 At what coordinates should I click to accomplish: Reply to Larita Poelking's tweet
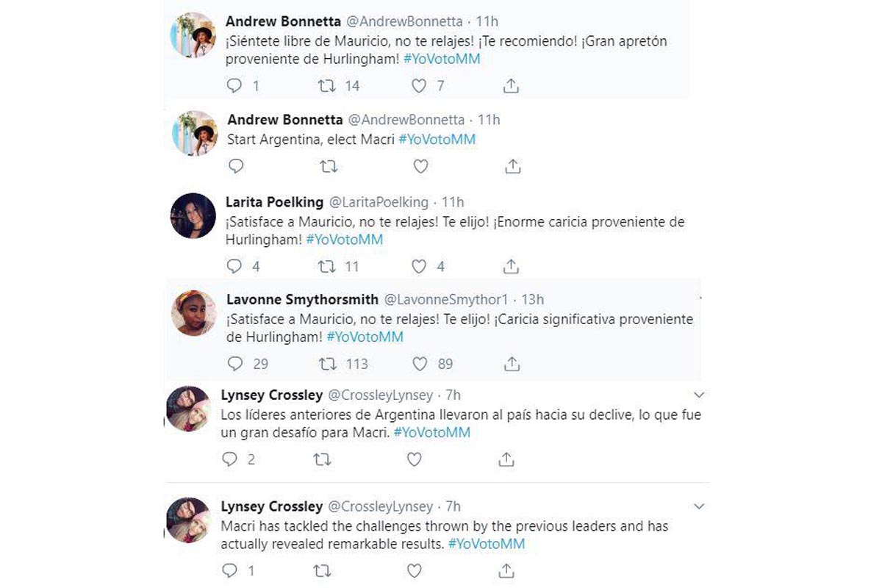pyautogui.click(x=234, y=266)
